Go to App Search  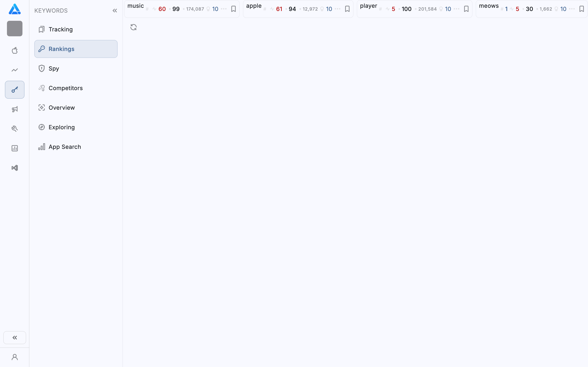click(65, 147)
